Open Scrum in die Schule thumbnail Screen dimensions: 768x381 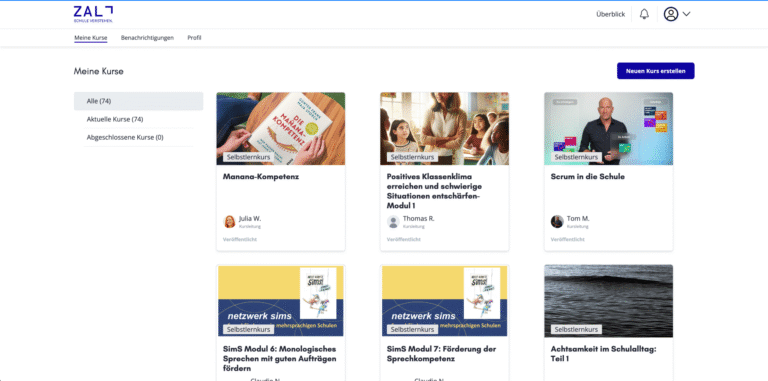[x=608, y=128]
